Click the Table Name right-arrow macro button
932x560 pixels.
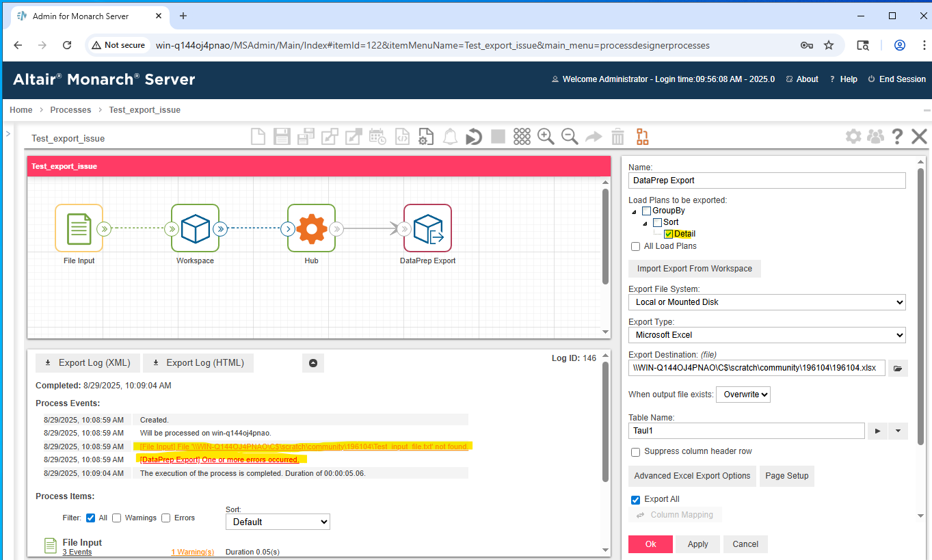point(877,431)
